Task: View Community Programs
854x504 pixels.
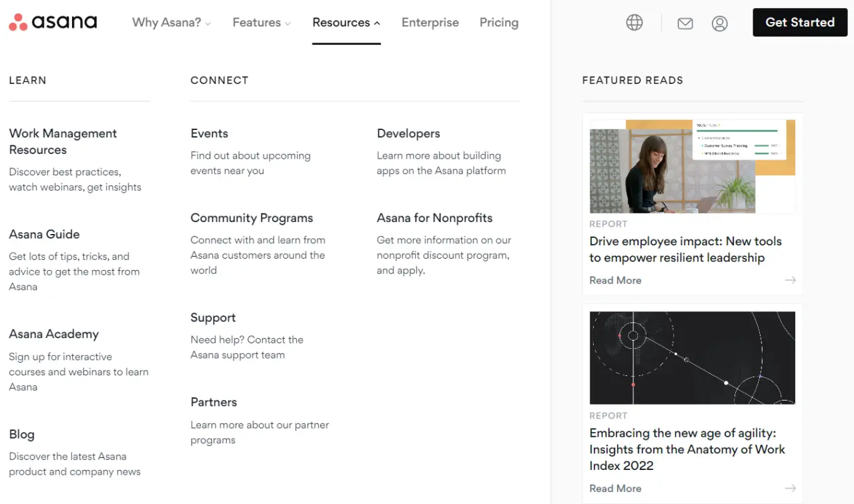Action: [252, 217]
